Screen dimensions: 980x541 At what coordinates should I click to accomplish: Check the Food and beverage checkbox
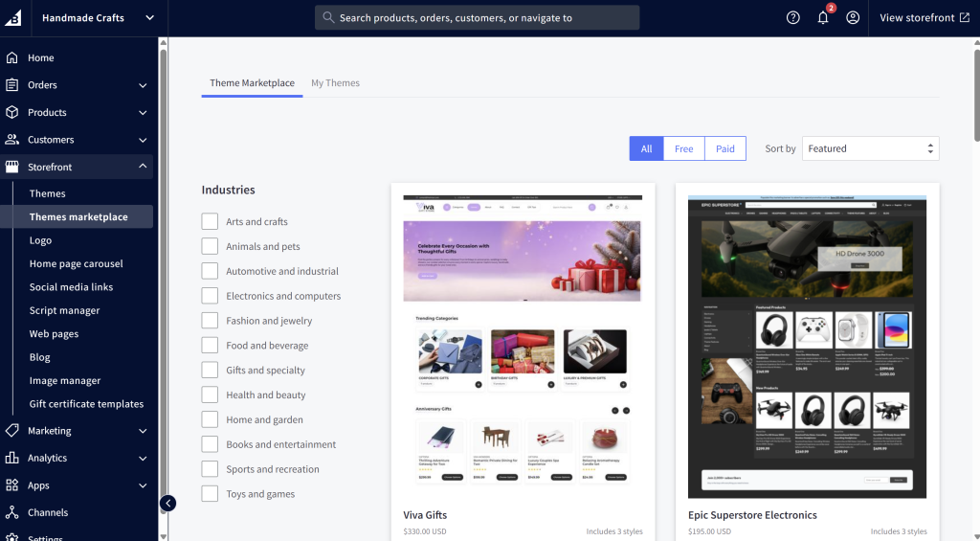pyautogui.click(x=210, y=346)
